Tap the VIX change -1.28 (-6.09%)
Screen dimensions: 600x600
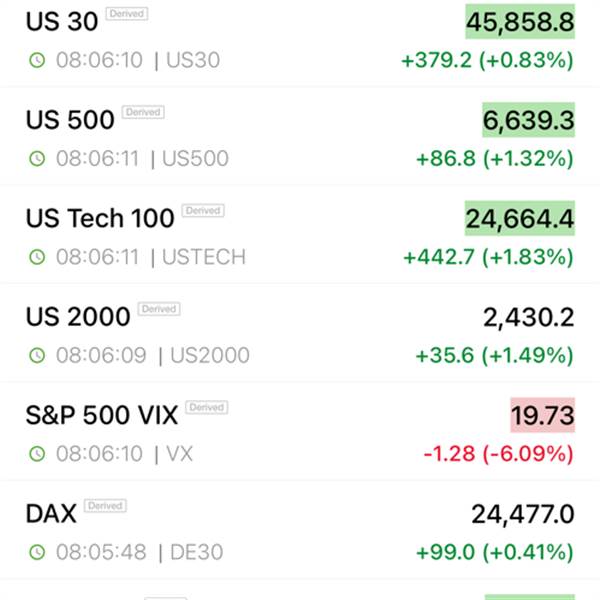(498, 454)
